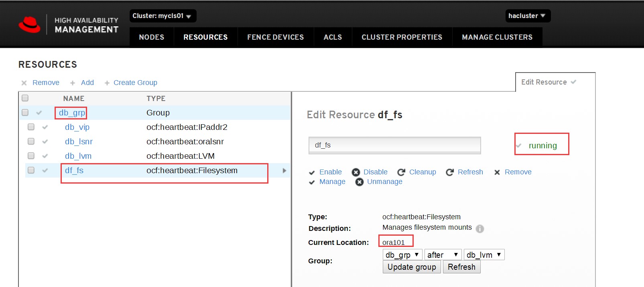Click the Unmanage circle-x icon
This screenshot has width=644, height=287.
pyautogui.click(x=360, y=182)
